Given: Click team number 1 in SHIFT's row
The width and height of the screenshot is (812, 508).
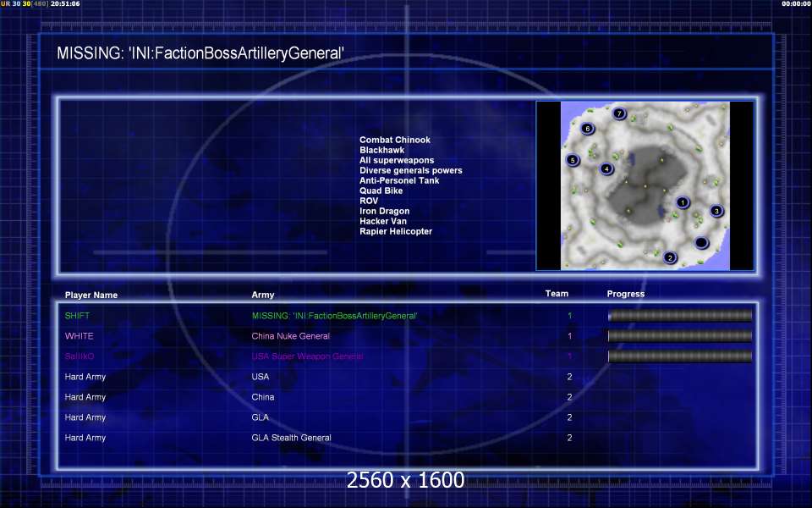Looking at the screenshot, I should (x=569, y=316).
